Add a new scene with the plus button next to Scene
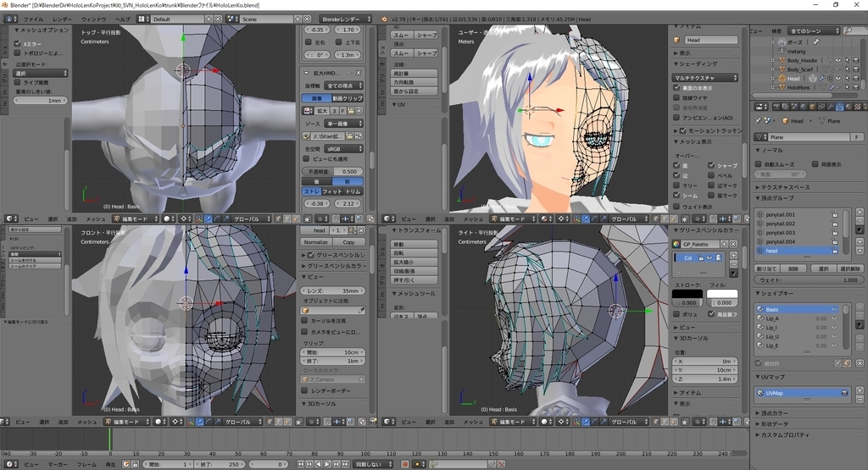This screenshot has height=470, width=868. [x=298, y=19]
